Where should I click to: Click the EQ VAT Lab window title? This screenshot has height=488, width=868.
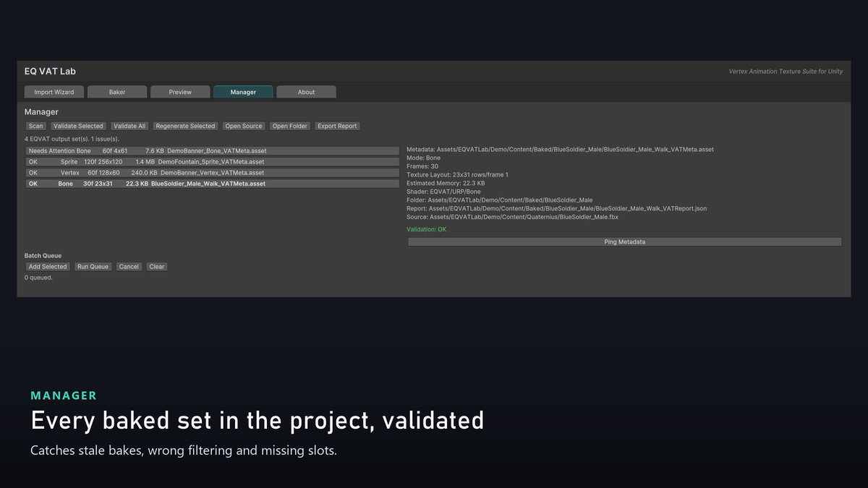[x=50, y=72]
